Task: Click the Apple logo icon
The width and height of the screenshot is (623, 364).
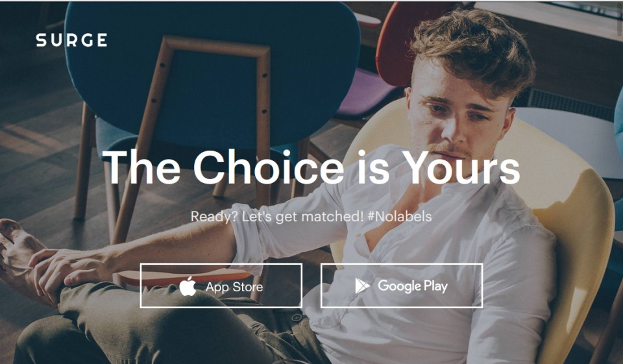Action: click(x=188, y=286)
